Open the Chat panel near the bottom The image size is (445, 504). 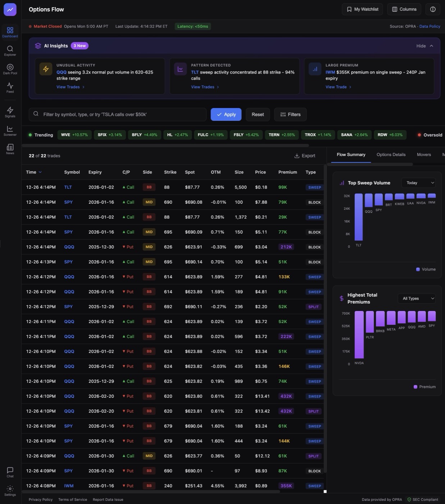(10, 472)
